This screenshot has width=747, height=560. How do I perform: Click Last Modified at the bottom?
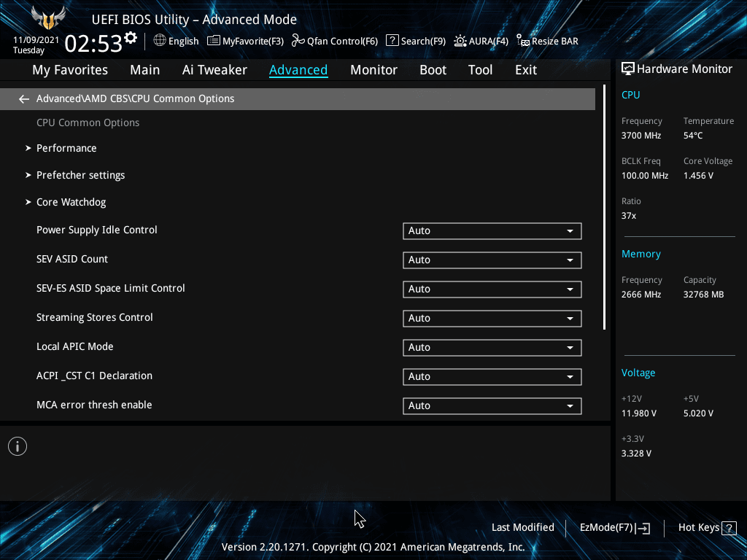click(x=522, y=528)
